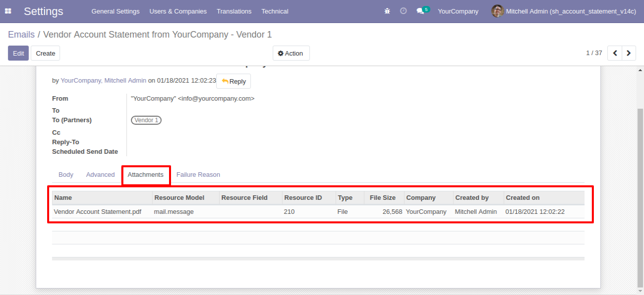Click the File type cell
Image resolution: width=644 pixels, height=295 pixels.
tap(350, 212)
